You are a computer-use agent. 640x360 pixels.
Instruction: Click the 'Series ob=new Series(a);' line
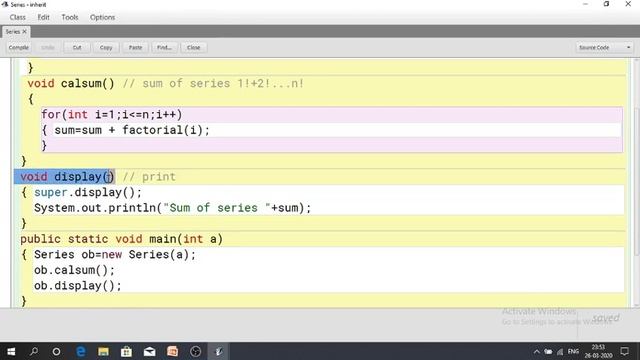click(x=115, y=255)
